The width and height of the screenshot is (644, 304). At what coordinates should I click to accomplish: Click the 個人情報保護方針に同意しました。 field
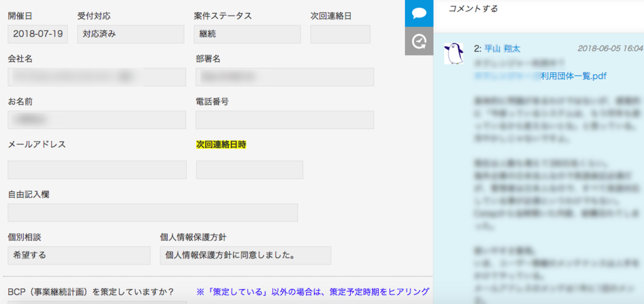click(245, 256)
